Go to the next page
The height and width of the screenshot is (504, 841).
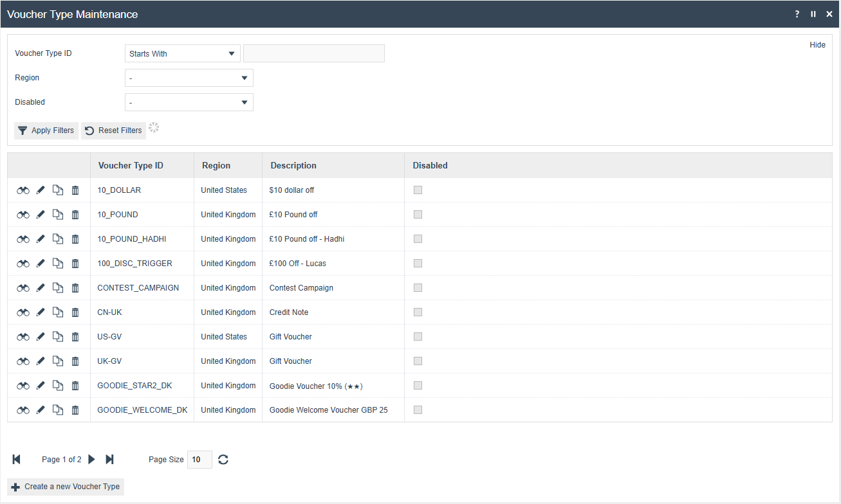point(91,459)
